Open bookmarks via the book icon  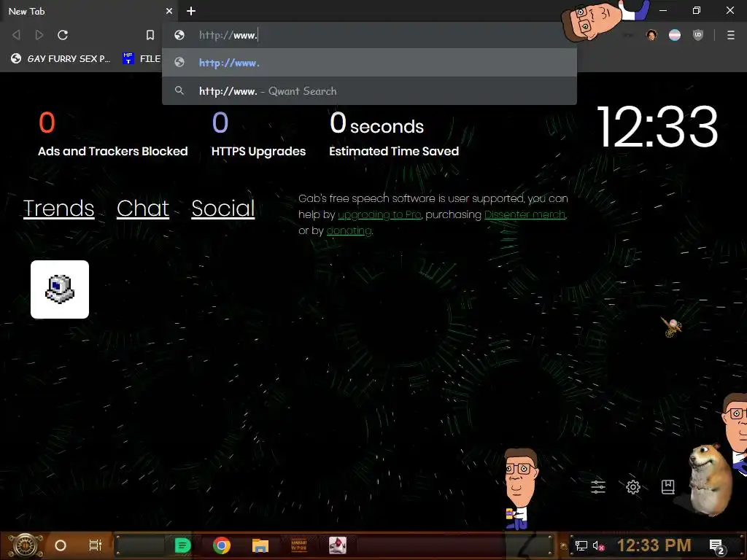pyautogui.click(x=667, y=486)
